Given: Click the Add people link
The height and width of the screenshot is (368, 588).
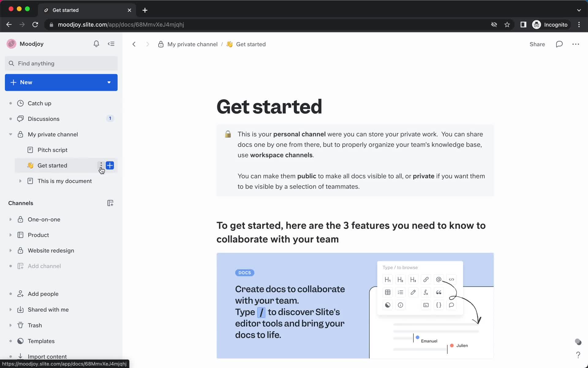Looking at the screenshot, I should 43,293.
